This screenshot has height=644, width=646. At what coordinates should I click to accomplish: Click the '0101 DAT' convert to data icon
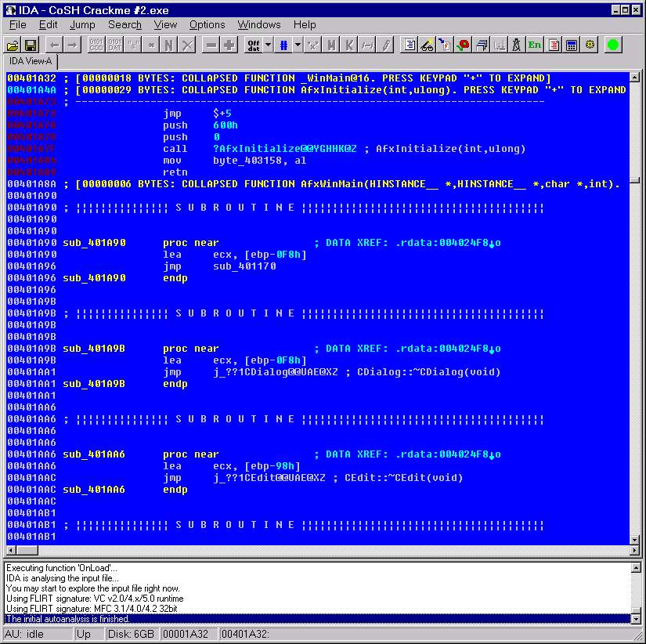coord(114,45)
